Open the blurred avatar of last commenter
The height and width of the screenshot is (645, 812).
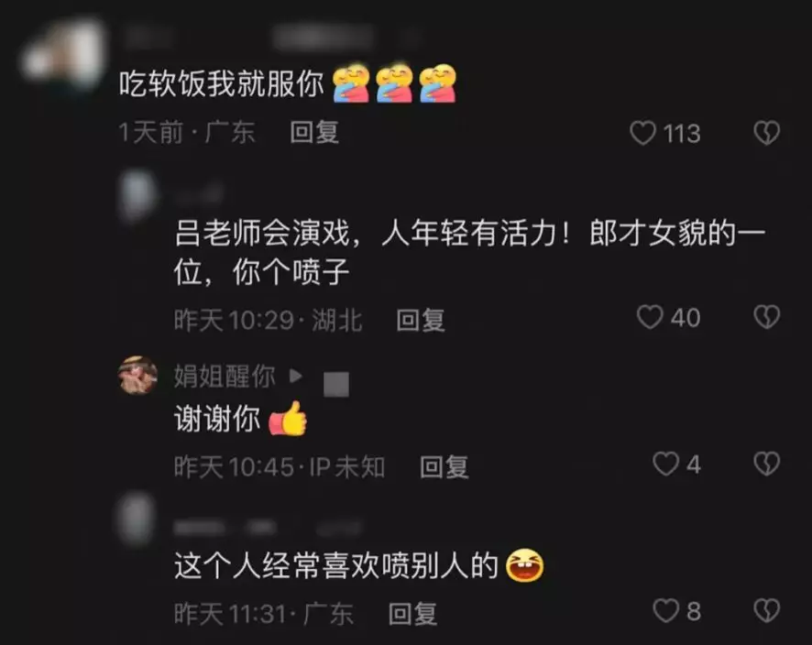tap(137, 519)
